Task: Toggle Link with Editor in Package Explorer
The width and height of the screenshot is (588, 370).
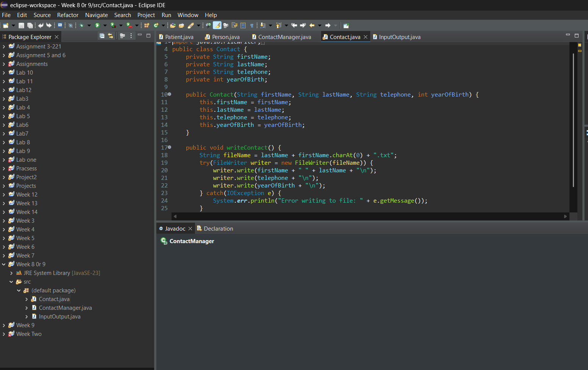Action: click(x=111, y=36)
